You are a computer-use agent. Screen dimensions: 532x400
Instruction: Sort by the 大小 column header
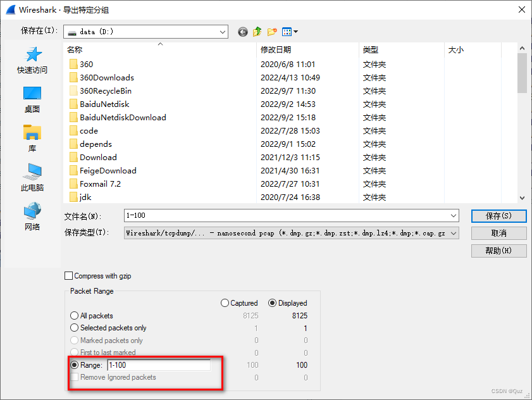(473, 50)
